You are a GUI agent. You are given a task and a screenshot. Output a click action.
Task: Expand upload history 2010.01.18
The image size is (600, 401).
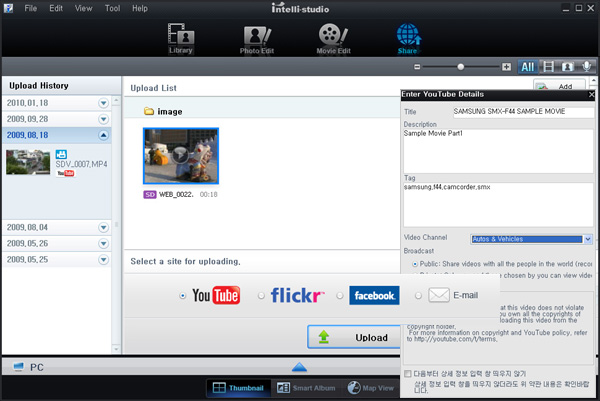(103, 103)
